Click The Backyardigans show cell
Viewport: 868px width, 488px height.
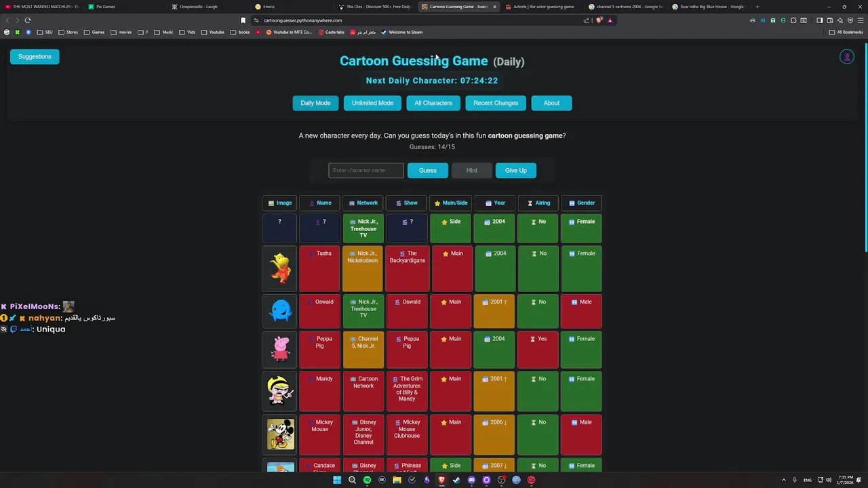tap(407, 268)
